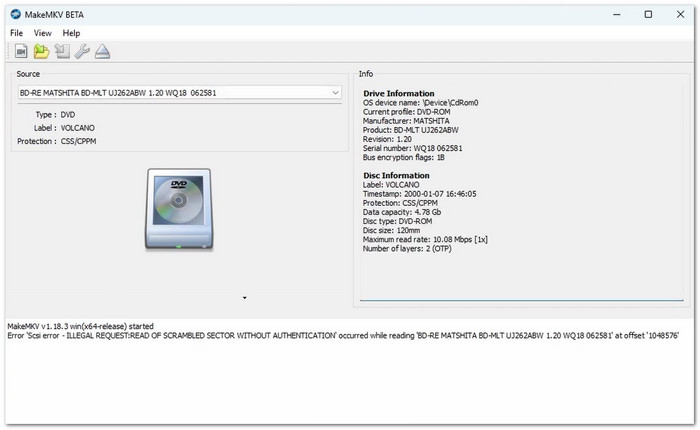
Task: Click the MakeMKV app logo in title bar
Action: click(16, 14)
